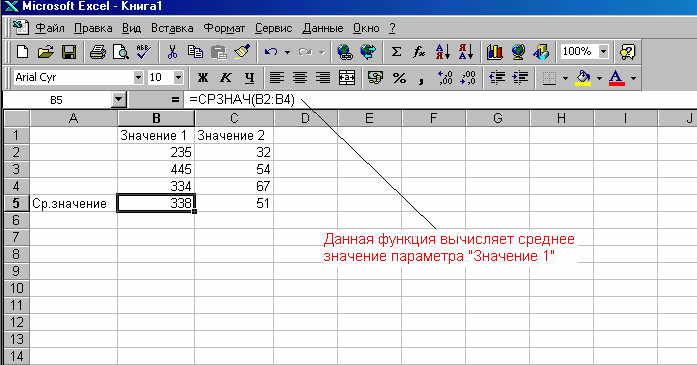Open font color palette dropdown arrow

pyautogui.click(x=633, y=78)
